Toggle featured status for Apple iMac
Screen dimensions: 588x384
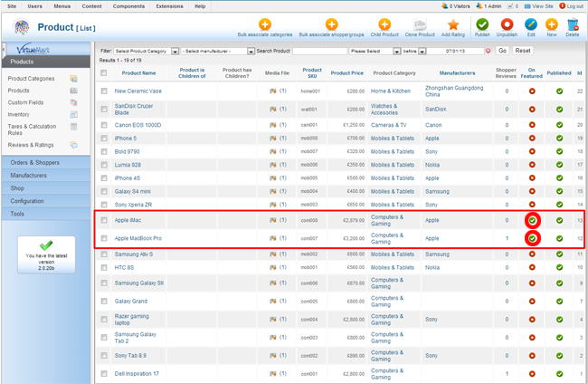click(x=533, y=220)
